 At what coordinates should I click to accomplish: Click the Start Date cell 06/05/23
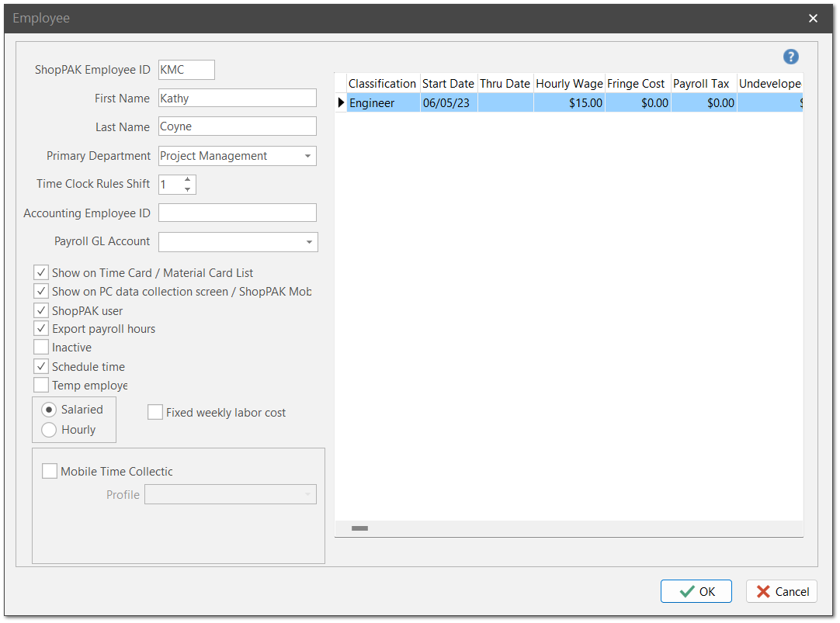[x=448, y=102]
